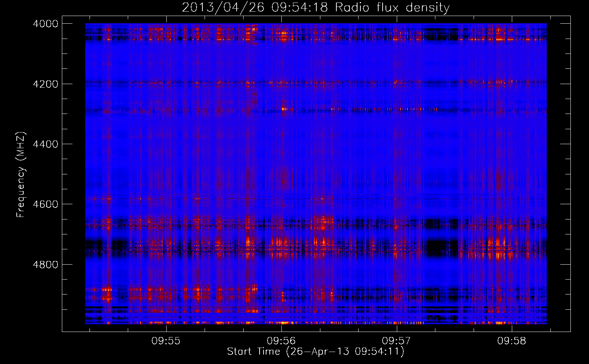The image size is (589, 364).
Task: Click the 4800 frequency axis label
Action: coord(46,264)
